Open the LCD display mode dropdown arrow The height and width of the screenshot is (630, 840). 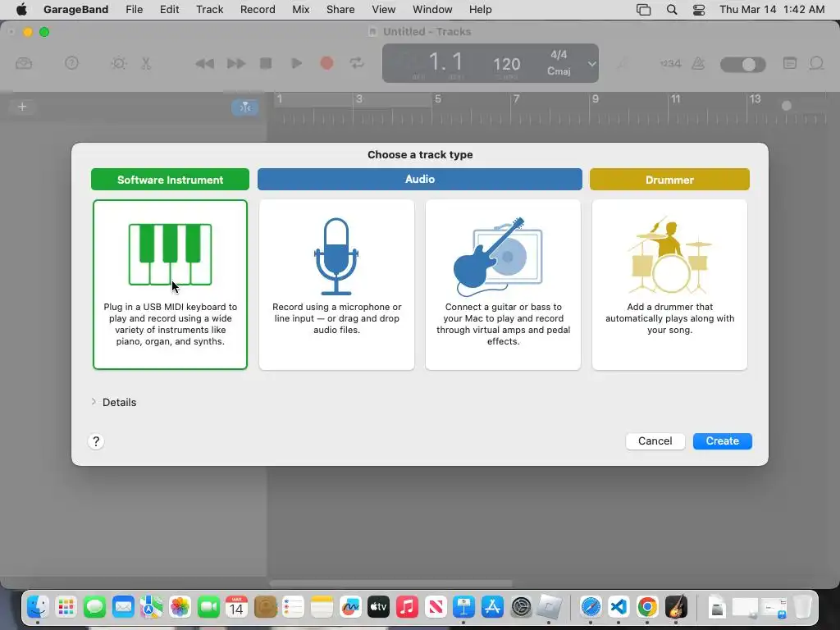591,64
